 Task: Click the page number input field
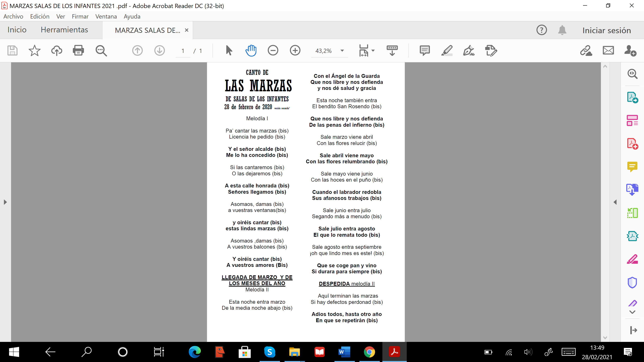pyautogui.click(x=183, y=51)
